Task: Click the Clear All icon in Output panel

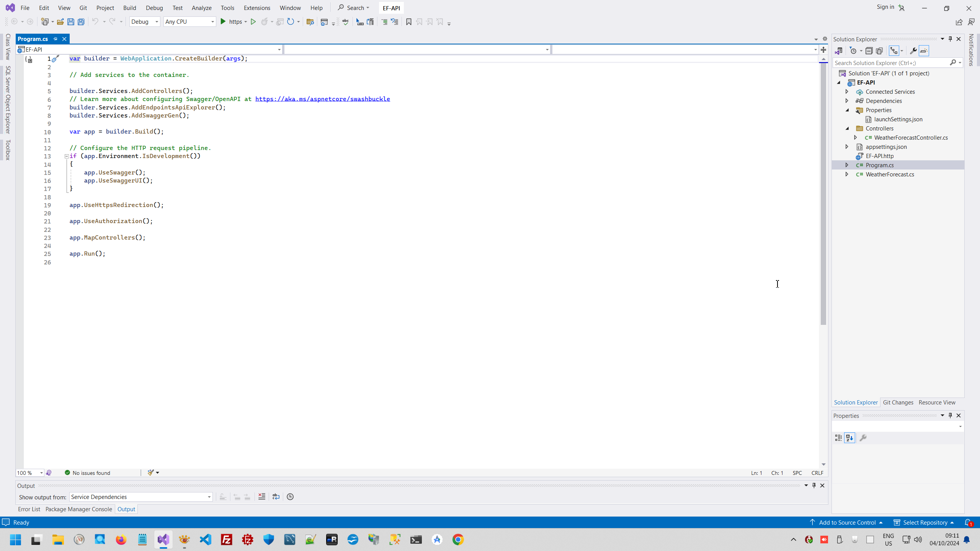Action: 262,497
